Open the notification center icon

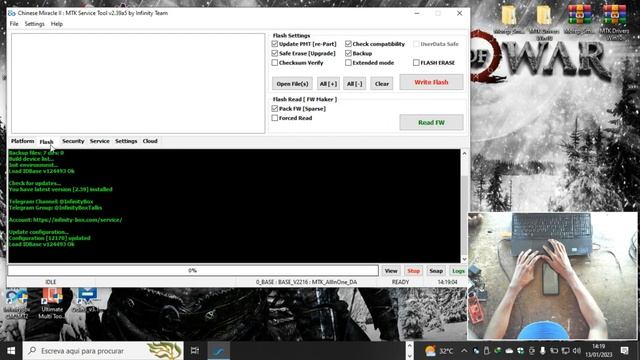click(x=624, y=351)
